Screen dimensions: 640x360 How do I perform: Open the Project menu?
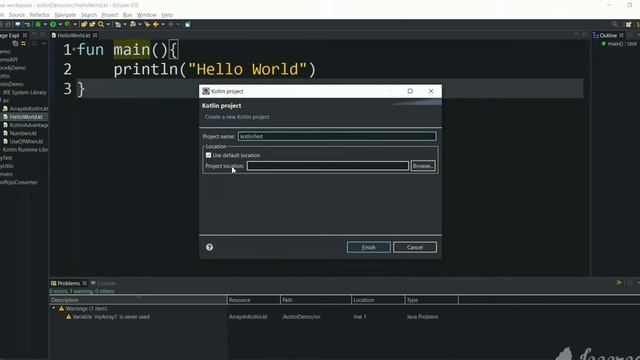point(109,15)
